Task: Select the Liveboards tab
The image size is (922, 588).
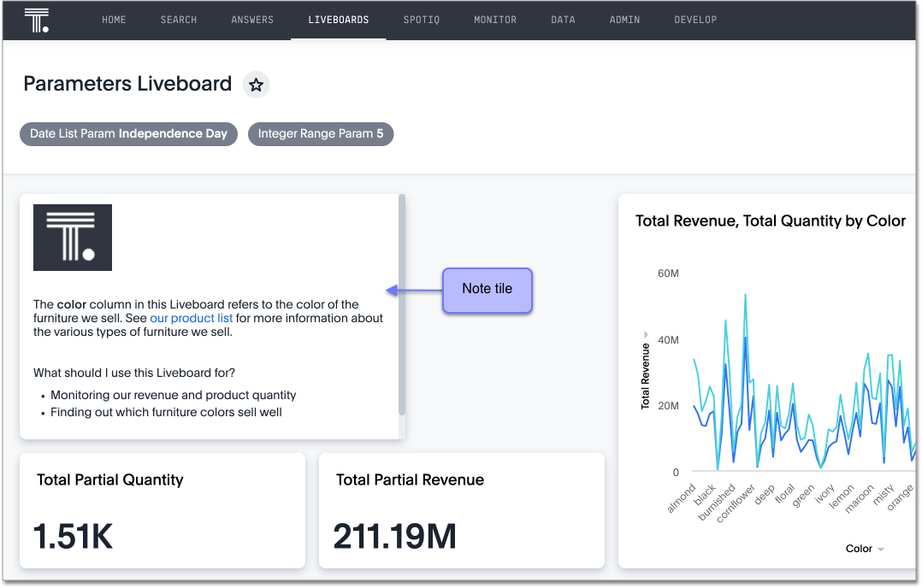Action: coord(339,20)
